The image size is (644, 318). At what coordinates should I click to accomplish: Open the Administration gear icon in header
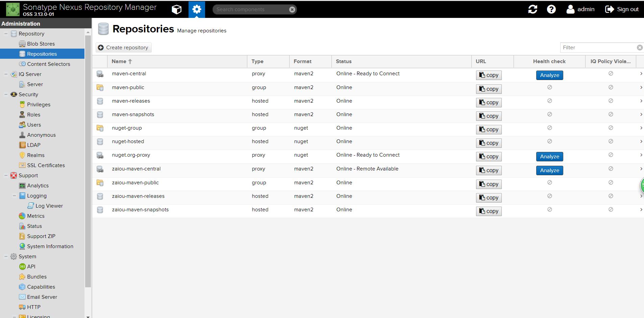(x=197, y=9)
